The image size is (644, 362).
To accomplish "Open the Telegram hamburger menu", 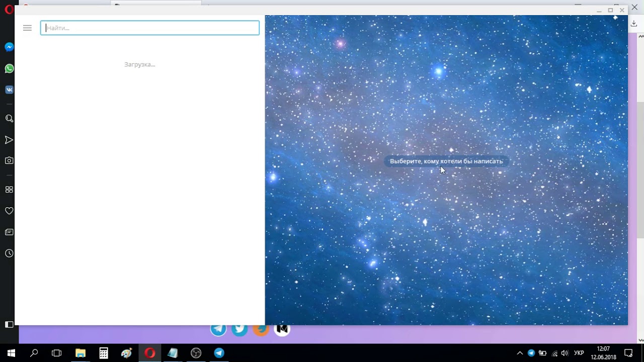I will (x=27, y=28).
